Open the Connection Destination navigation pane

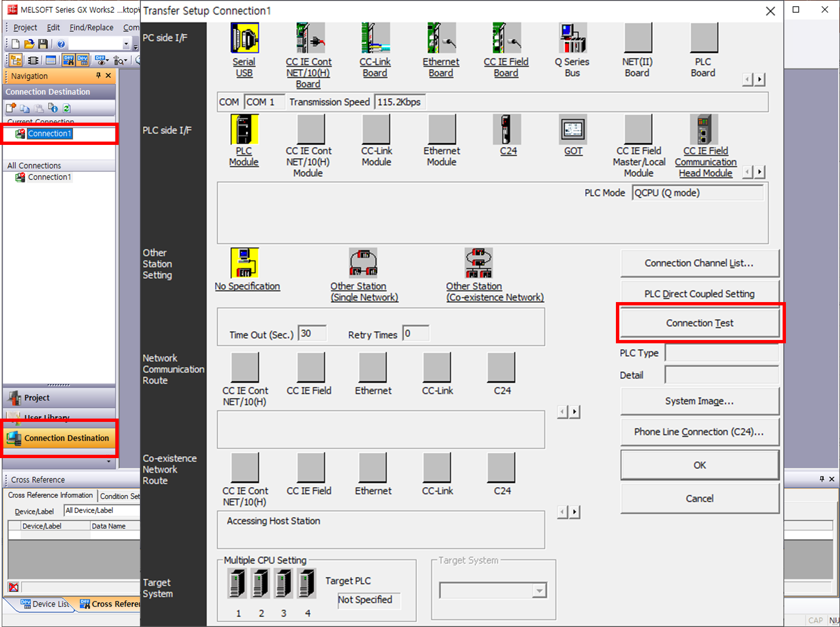[59, 438]
